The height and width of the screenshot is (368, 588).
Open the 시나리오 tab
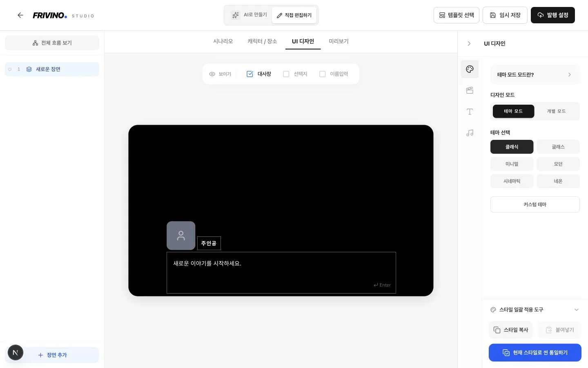223,41
